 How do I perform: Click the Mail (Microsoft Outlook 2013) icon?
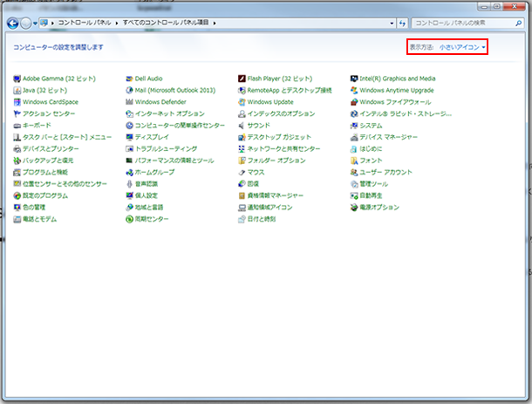click(129, 90)
